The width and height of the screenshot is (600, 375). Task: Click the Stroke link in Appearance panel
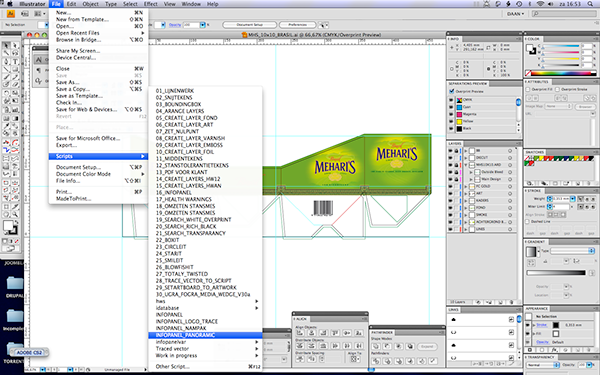(541, 325)
